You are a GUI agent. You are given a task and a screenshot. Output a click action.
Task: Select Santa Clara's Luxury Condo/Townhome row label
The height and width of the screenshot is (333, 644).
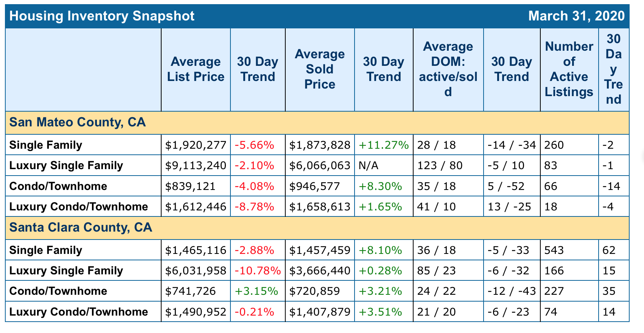click(79, 312)
